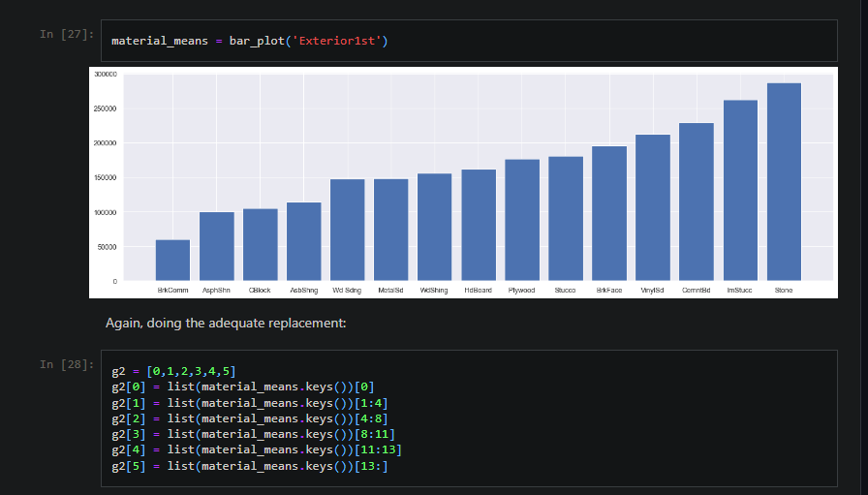Viewport: 868px width, 495px height.
Task: Click the In [27] code cell input
Action: [469, 41]
